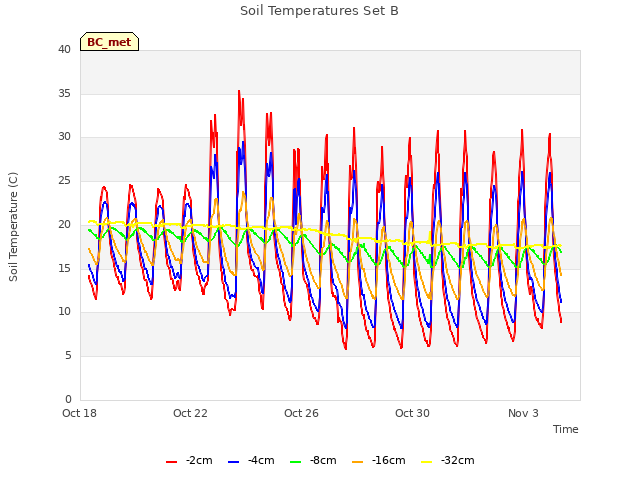The width and height of the screenshot is (640, 480).
Task: Click the Oct 18 x-axis tick label
Action: tap(79, 413)
